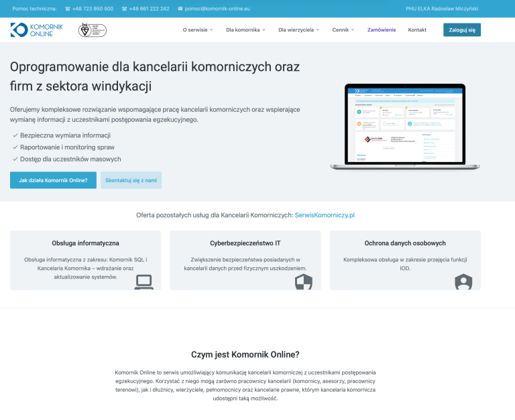Click the phone icon before +48 661 222 242
This screenshot has width=515, height=420.
pyautogui.click(x=124, y=9)
